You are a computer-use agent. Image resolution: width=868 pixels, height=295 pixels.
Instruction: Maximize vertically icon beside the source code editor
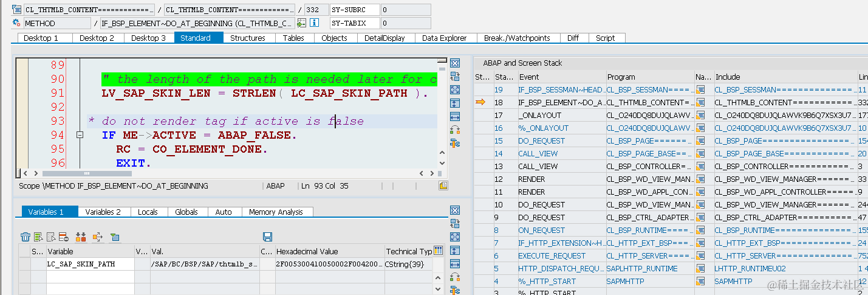pos(454,103)
